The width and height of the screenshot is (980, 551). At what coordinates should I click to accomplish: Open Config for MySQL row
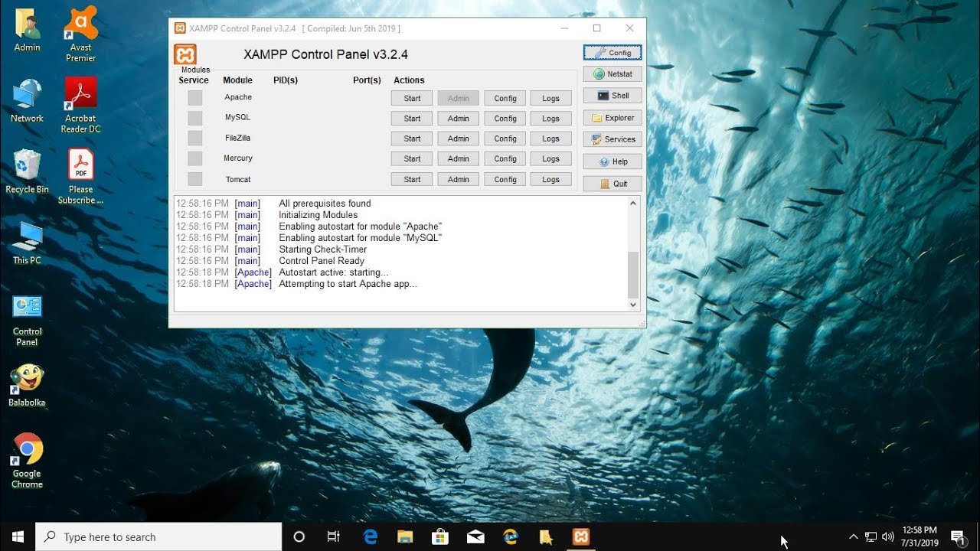click(505, 119)
